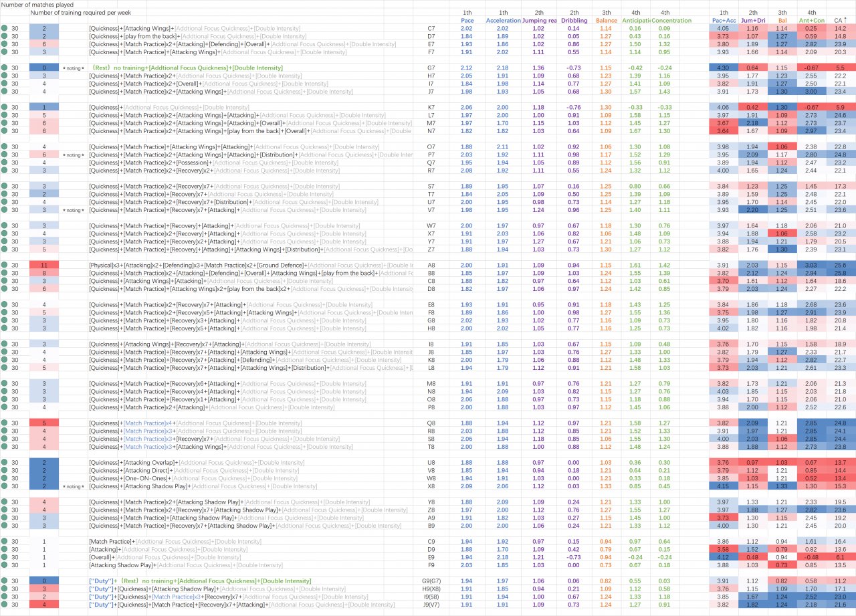Image resolution: width=856 pixels, height=616 pixels.
Task: Select the green dot in row C9
Action: click(4, 542)
